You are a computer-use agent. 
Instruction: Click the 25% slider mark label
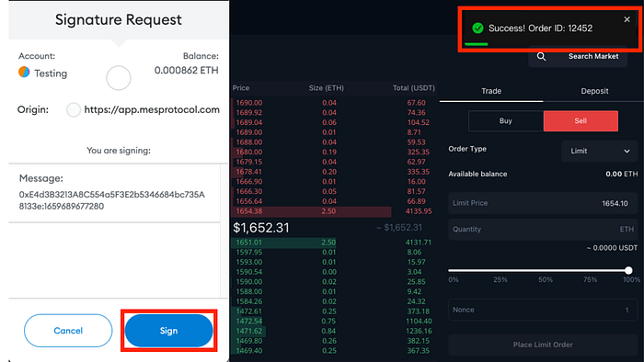point(500,279)
